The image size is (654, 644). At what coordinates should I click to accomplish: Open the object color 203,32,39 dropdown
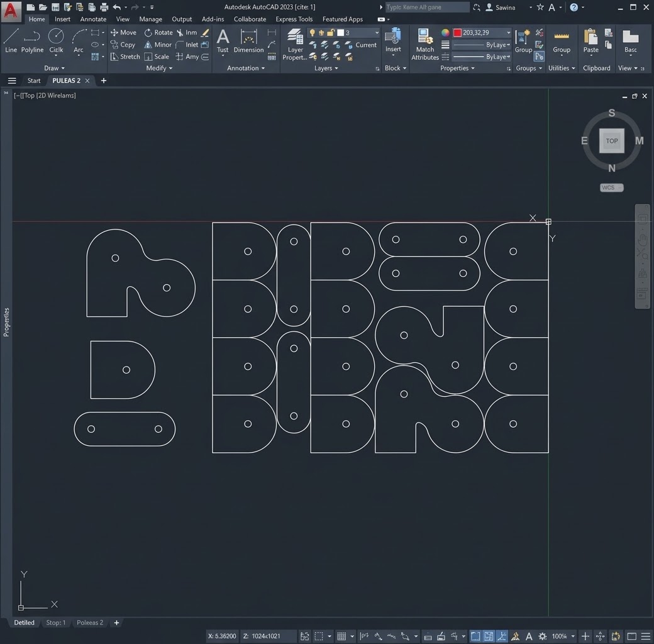click(x=482, y=33)
